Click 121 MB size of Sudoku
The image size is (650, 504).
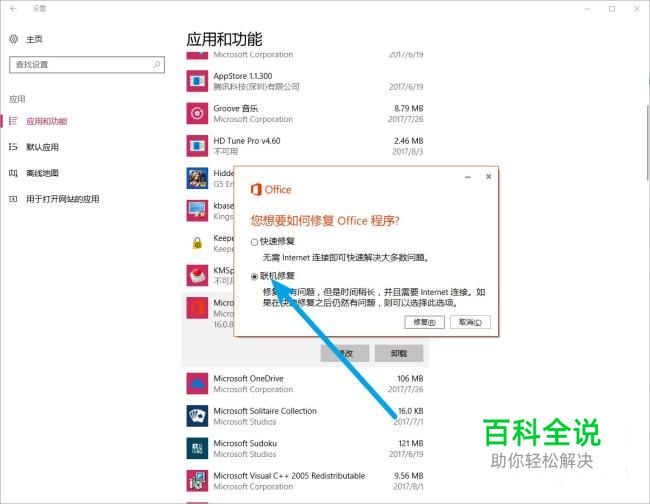click(x=411, y=443)
